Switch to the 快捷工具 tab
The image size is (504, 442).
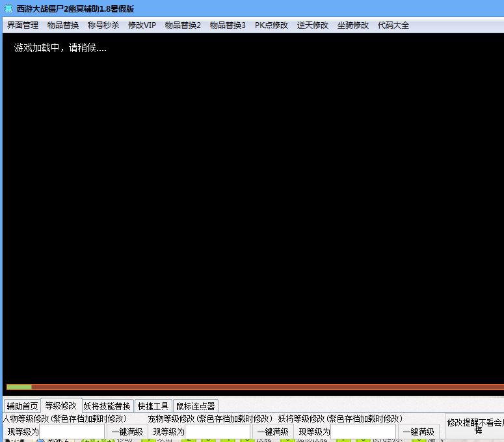point(153,406)
